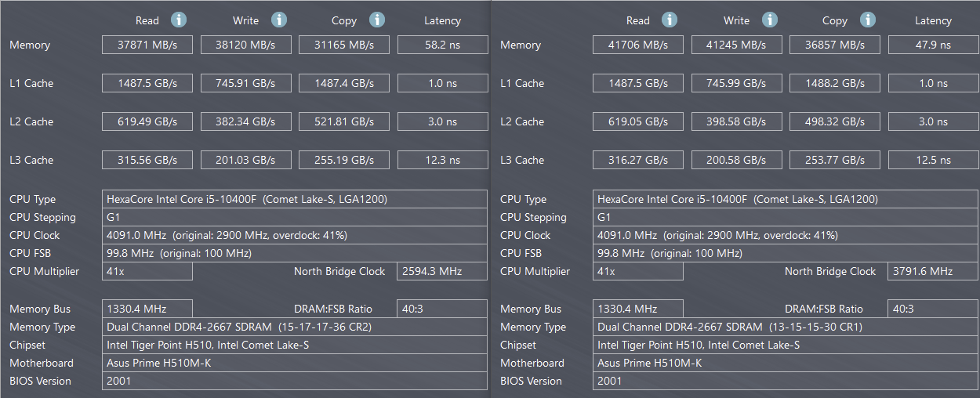Click the 38120 MB/s Memory Write result
Viewport: 980px width, 398px height.
coord(245,45)
